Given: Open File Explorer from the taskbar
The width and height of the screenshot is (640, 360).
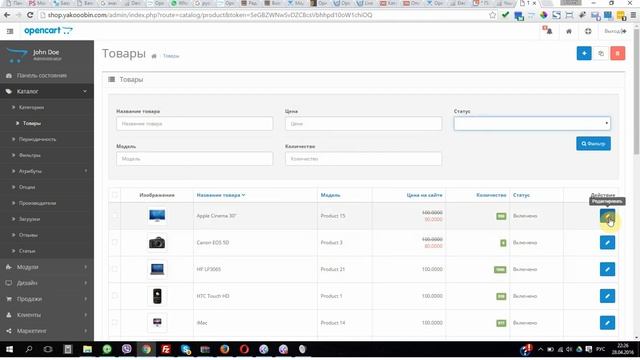Looking at the screenshot, I should tap(87, 349).
